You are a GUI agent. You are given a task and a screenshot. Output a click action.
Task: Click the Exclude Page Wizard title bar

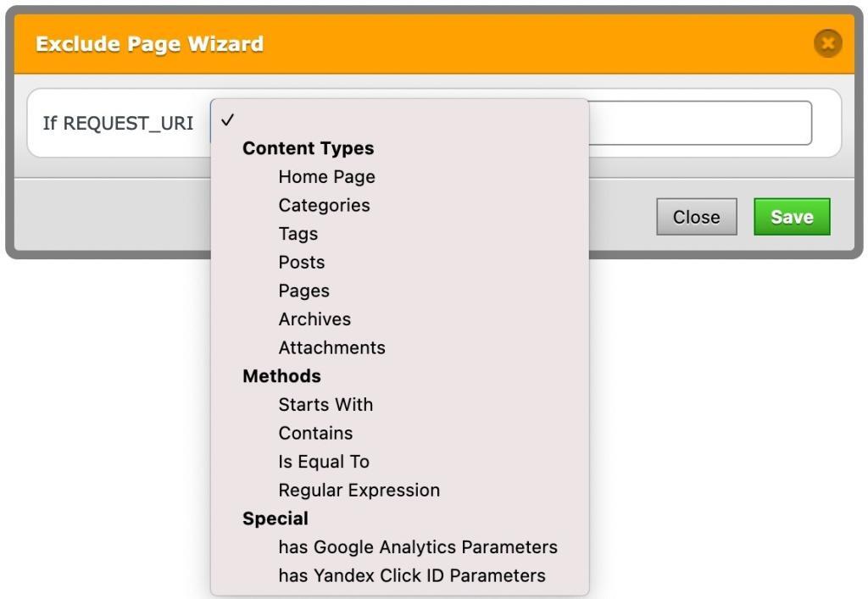click(x=424, y=43)
